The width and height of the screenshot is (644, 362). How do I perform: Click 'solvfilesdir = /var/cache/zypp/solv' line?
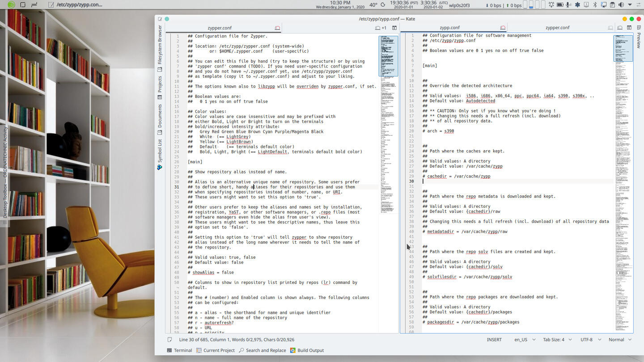[470, 277]
